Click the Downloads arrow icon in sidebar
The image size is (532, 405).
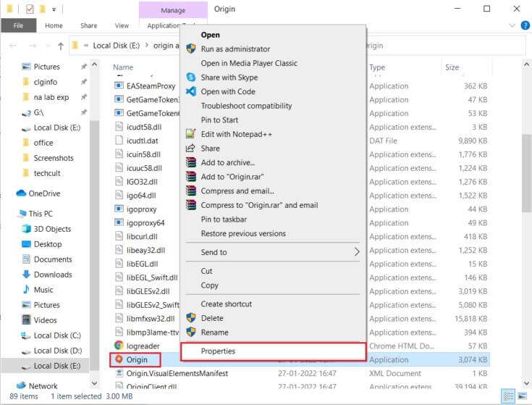(x=26, y=275)
